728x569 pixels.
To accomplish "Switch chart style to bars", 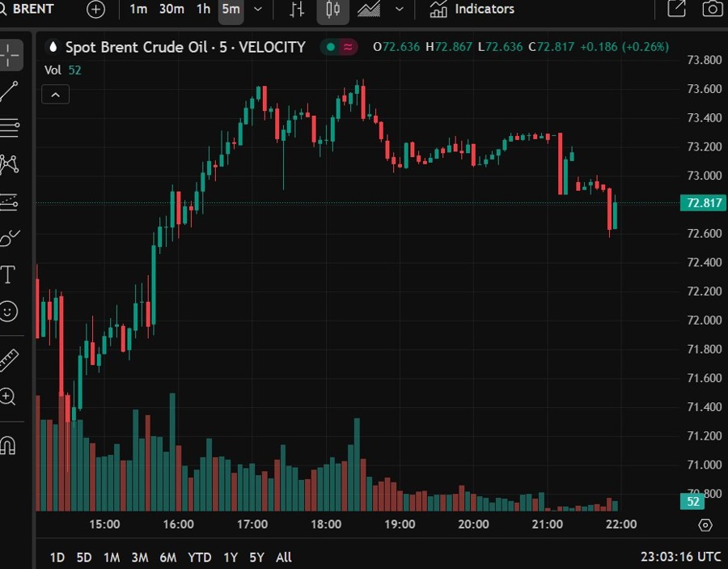I will tap(297, 9).
